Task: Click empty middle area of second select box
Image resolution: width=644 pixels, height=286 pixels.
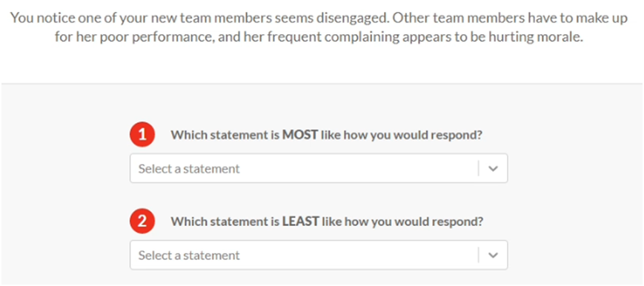Action: click(x=357, y=255)
